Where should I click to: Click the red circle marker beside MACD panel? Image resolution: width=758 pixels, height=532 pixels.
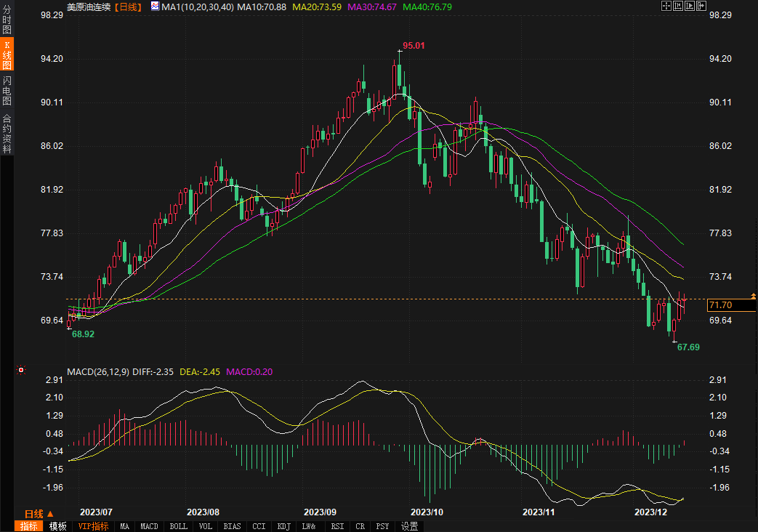point(20,370)
